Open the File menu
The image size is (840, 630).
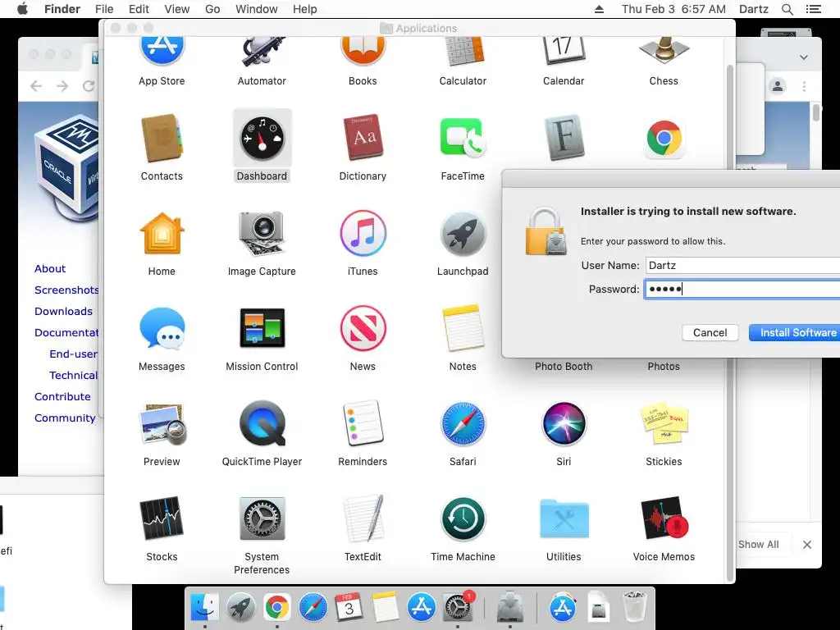click(104, 9)
